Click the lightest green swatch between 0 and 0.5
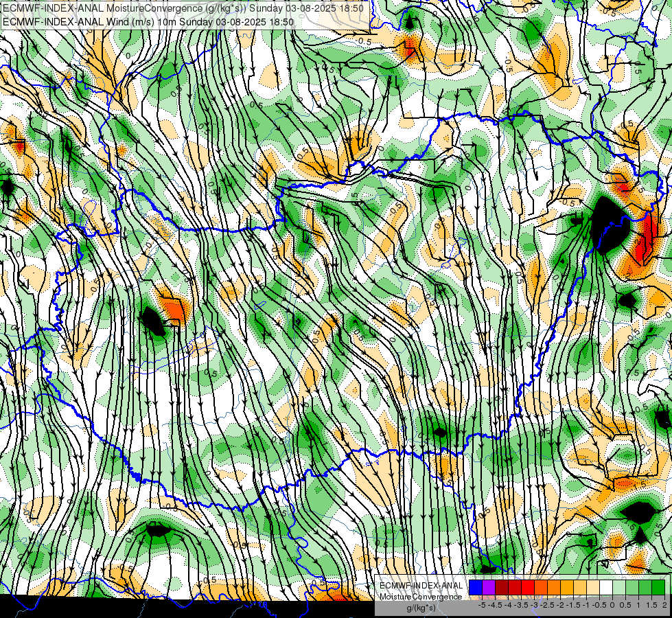The width and height of the screenshot is (672, 618). point(619,587)
